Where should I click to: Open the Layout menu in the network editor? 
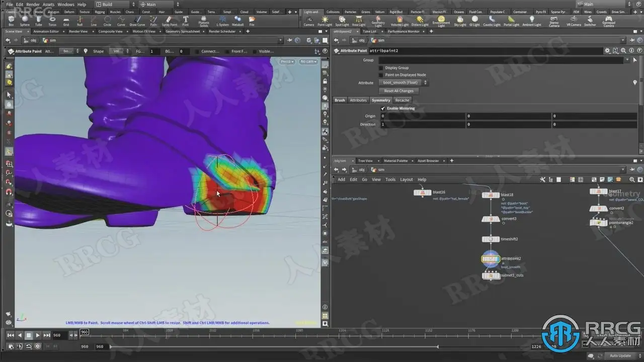(407, 179)
